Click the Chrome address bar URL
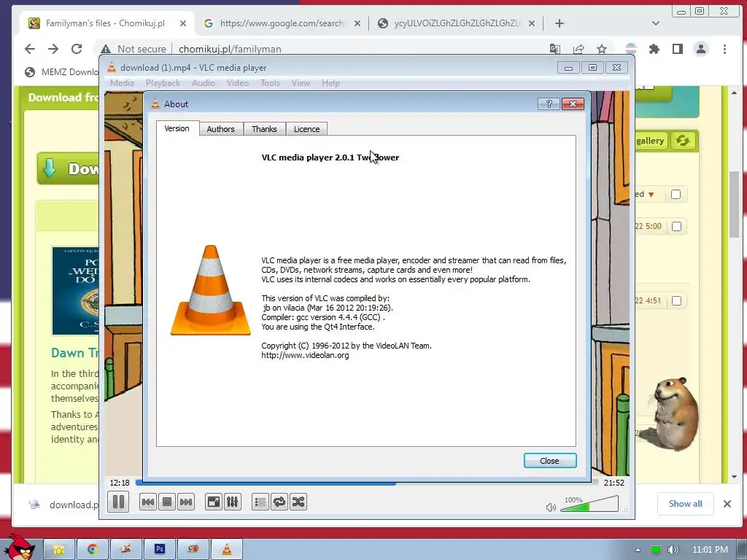Screen dimensions: 747x560 [230, 49]
